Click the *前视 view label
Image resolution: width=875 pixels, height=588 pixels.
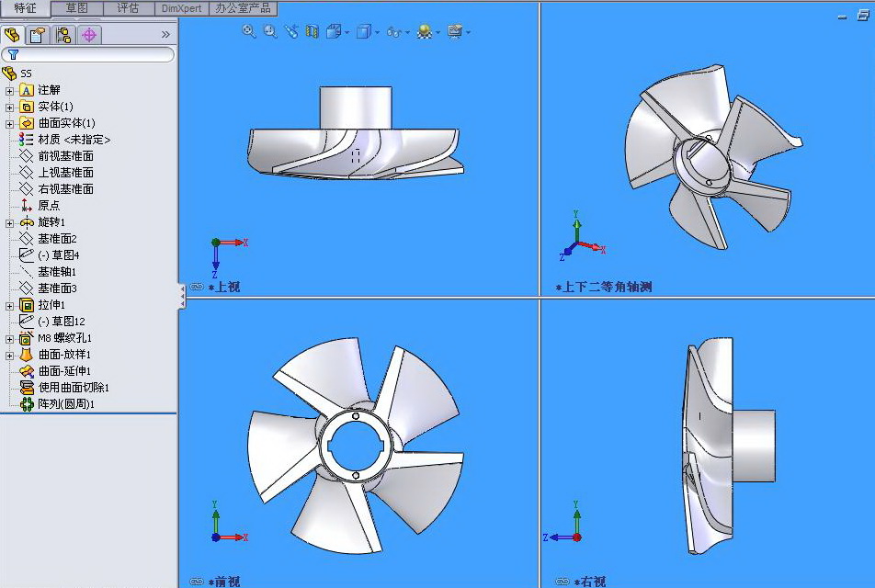223,582
